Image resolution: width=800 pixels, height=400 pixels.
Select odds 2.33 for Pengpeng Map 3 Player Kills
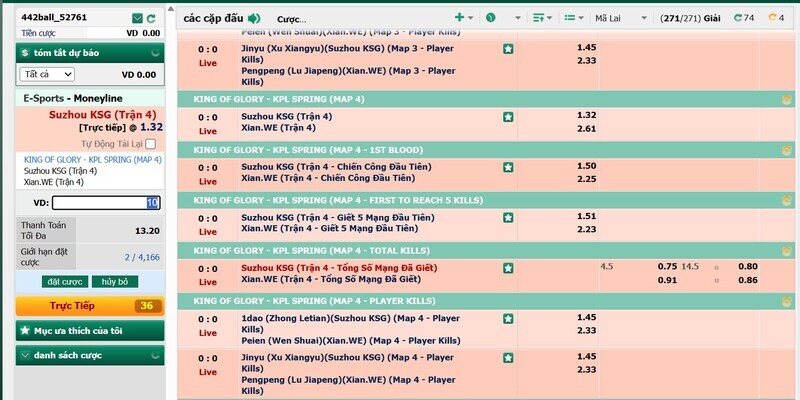[x=586, y=61]
